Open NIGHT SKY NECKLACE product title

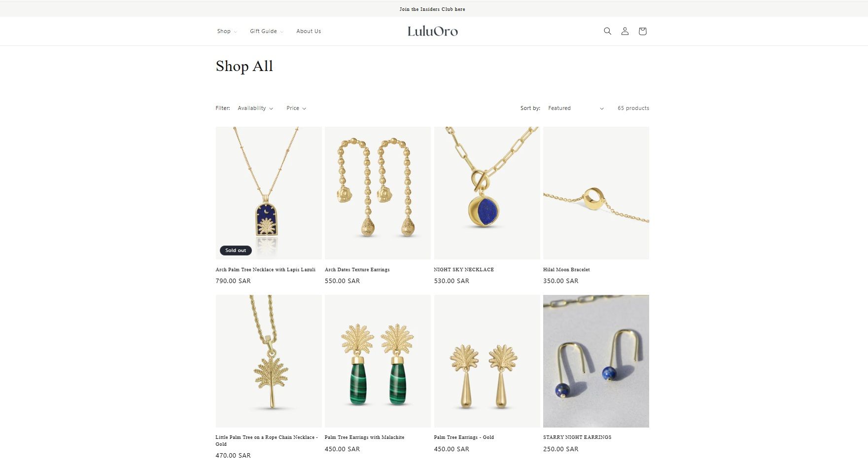tap(464, 270)
